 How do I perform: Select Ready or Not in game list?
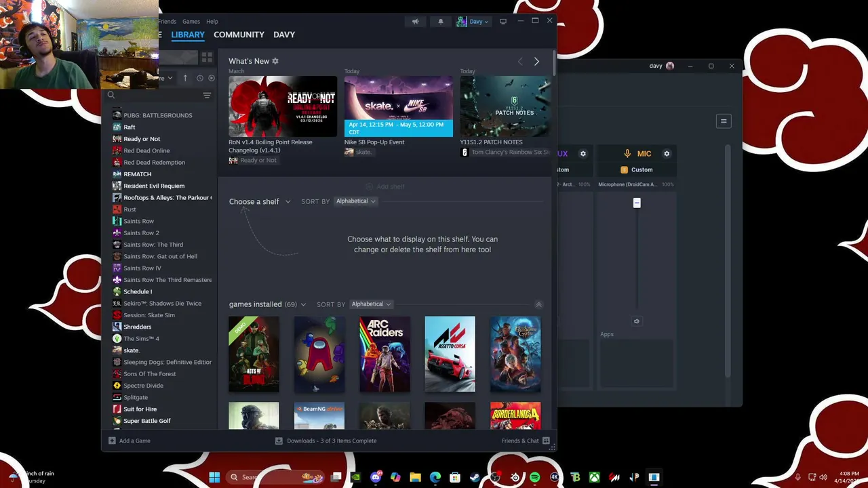(x=162, y=139)
